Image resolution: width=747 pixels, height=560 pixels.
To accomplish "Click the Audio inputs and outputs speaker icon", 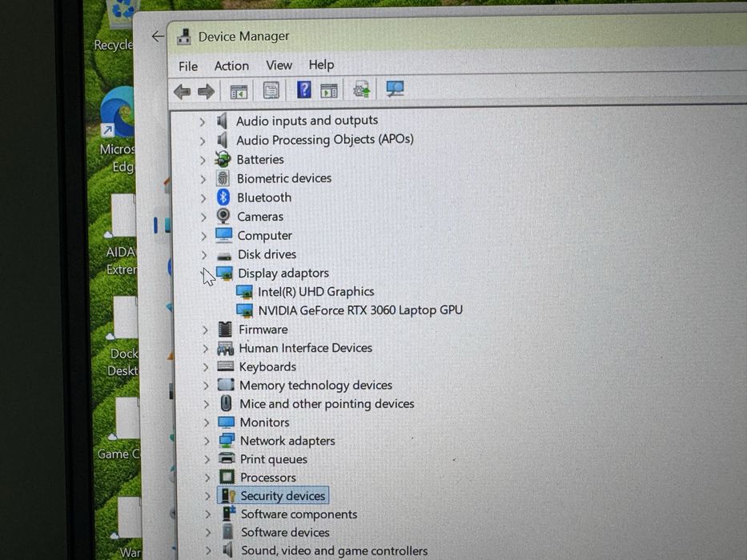I will pyautogui.click(x=222, y=121).
